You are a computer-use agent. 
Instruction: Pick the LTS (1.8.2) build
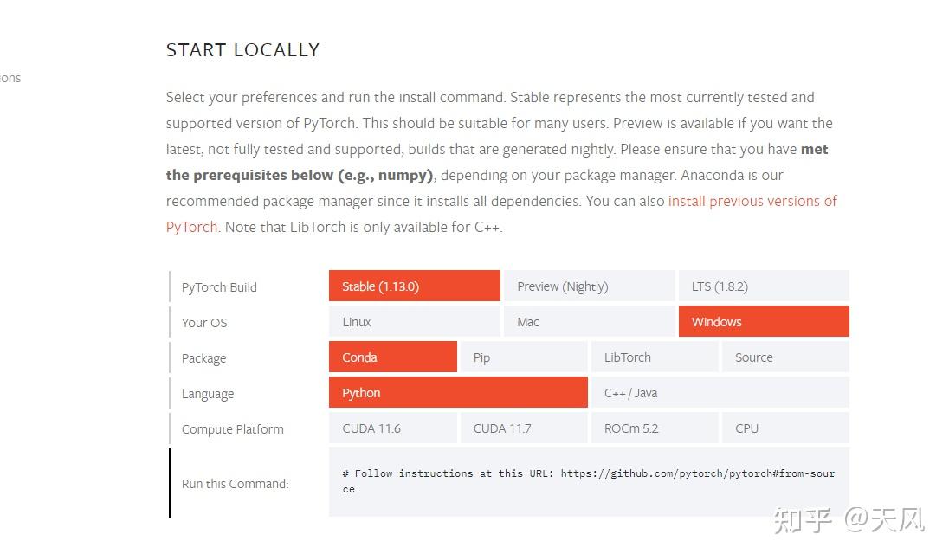[763, 286]
